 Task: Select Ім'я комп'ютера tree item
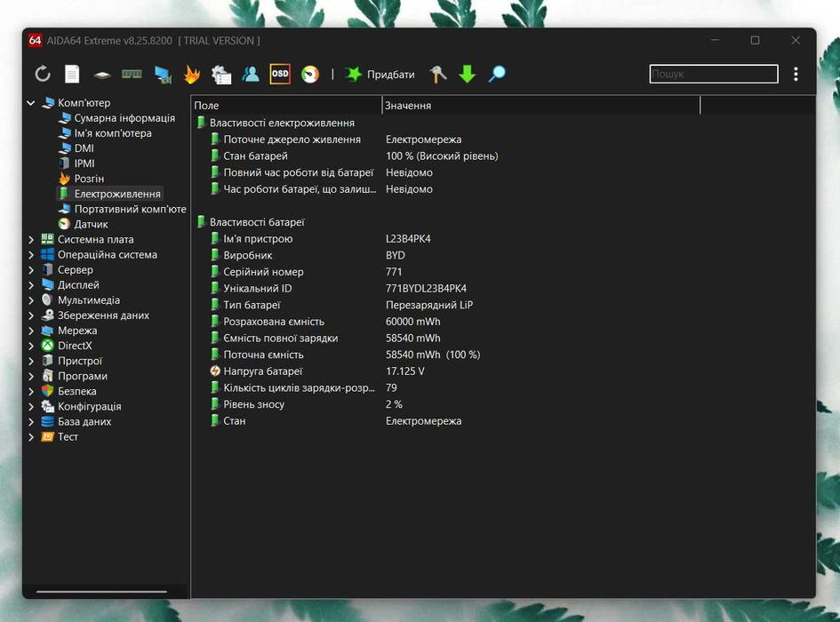113,133
